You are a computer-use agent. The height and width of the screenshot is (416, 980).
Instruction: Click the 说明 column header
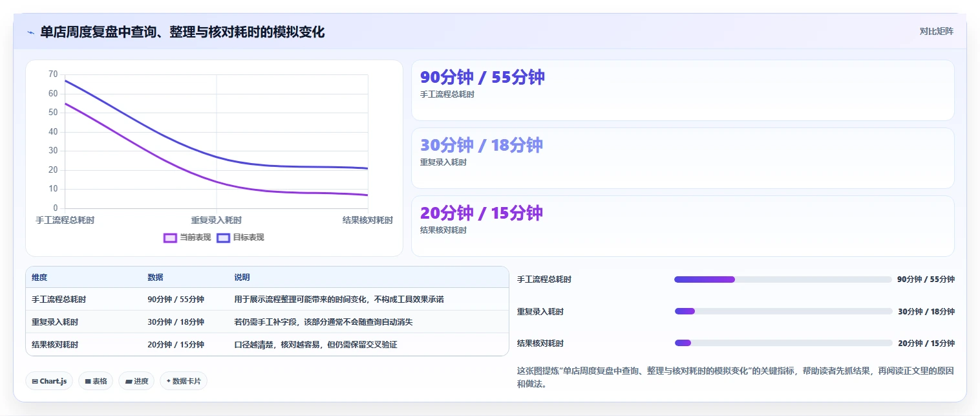(x=242, y=277)
